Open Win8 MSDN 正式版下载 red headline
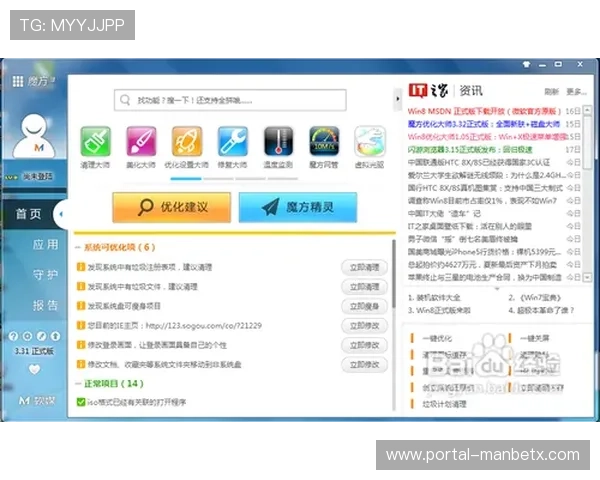The width and height of the screenshot is (600, 480). (484, 111)
